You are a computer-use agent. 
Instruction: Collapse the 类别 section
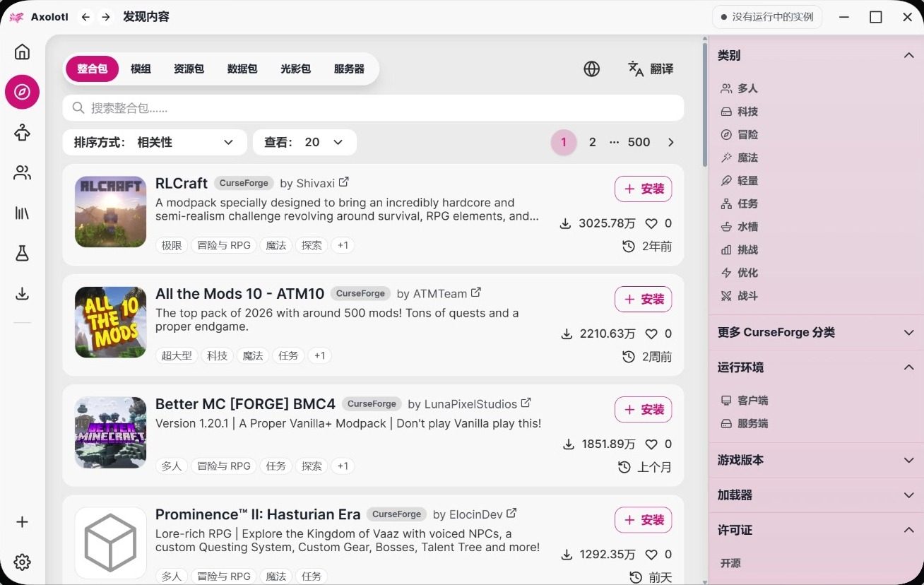(816, 55)
